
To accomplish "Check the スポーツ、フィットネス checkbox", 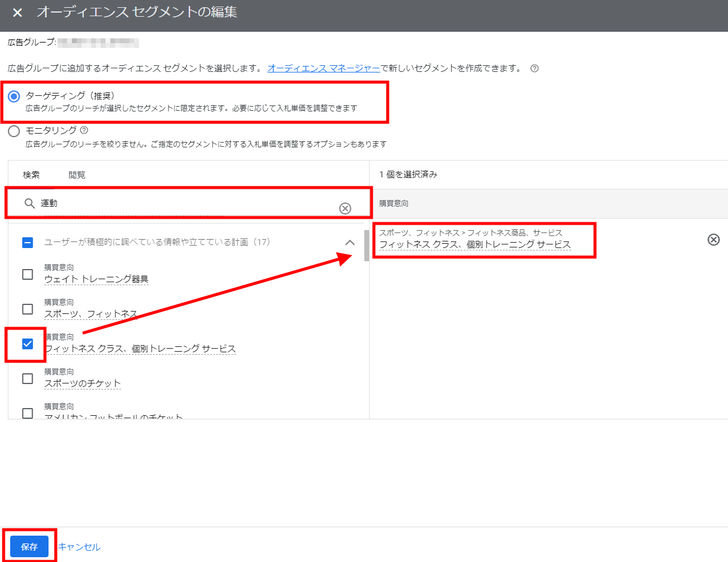I will pyautogui.click(x=28, y=309).
